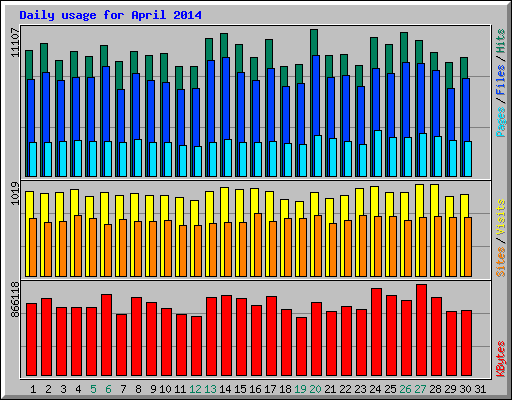Click the Pages legend label
512x400 pixels.
tap(501, 122)
